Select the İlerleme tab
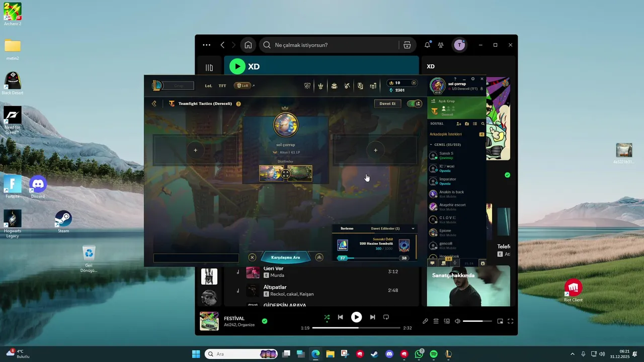The image size is (644, 362). pos(347,229)
